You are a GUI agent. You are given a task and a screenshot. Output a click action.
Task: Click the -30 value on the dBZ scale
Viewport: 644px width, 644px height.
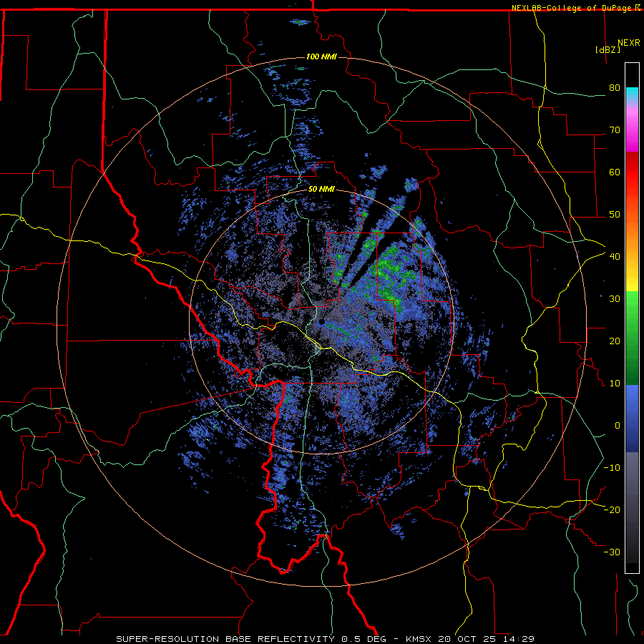coord(612,552)
